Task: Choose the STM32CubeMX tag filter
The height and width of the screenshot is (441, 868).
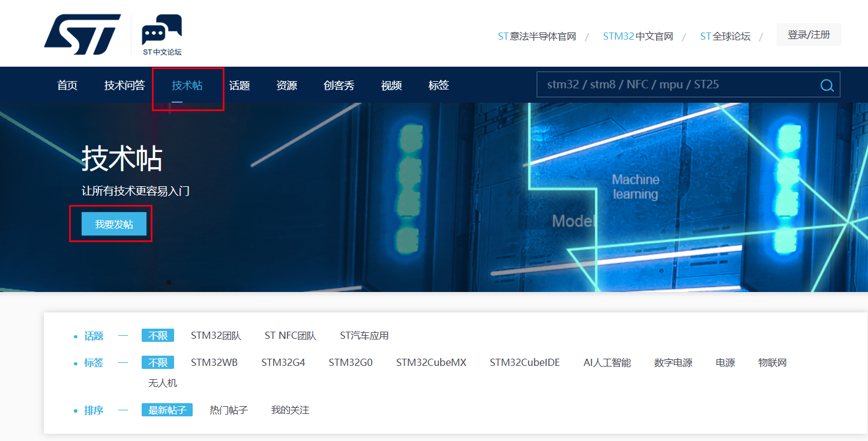Action: [x=431, y=363]
